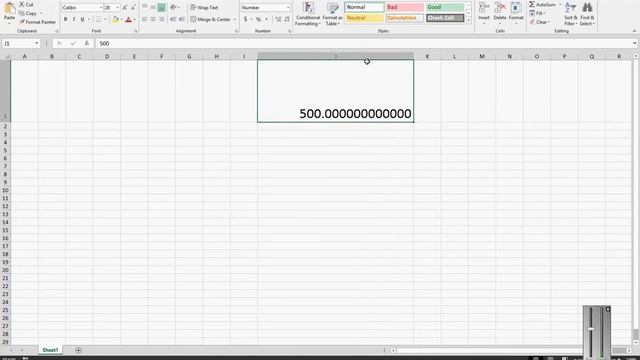The height and width of the screenshot is (360, 640).
Task: Toggle Wrap Text
Action: coord(204,7)
